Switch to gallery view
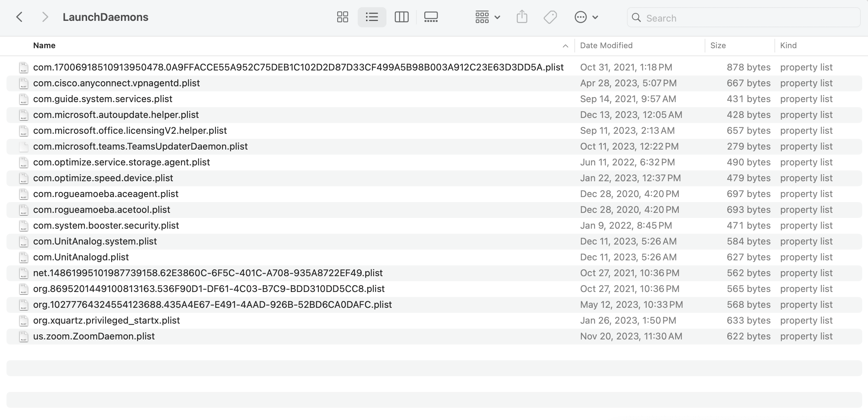 (430, 17)
